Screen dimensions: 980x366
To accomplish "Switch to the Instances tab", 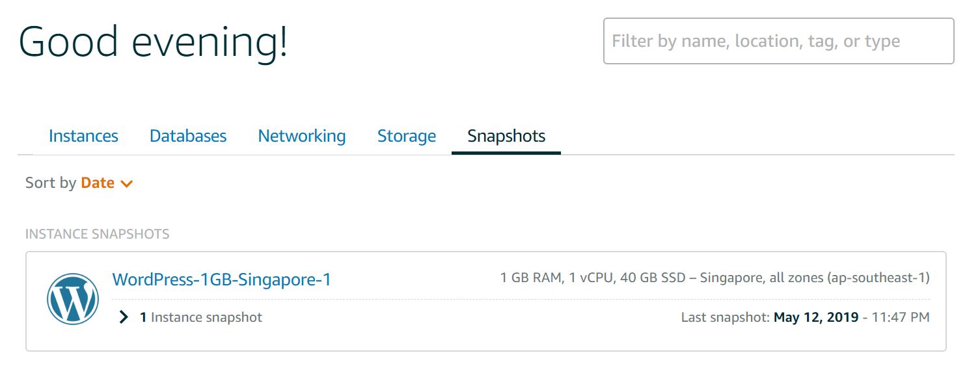I will [x=83, y=136].
